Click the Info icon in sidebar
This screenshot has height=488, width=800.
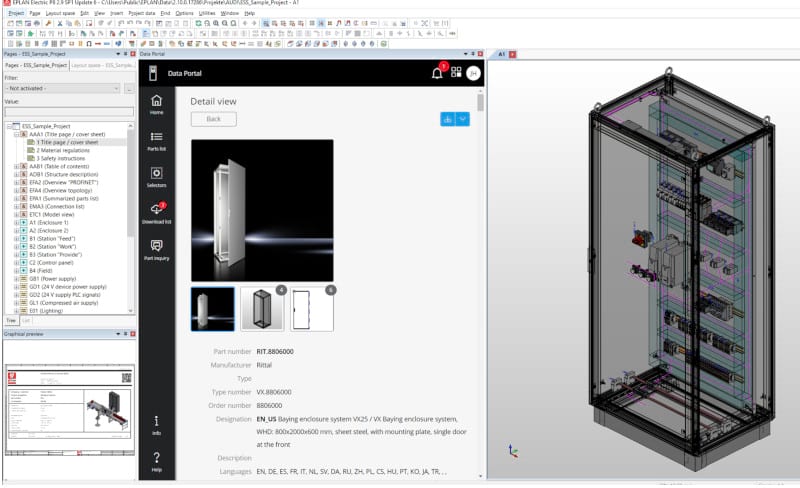click(x=156, y=425)
